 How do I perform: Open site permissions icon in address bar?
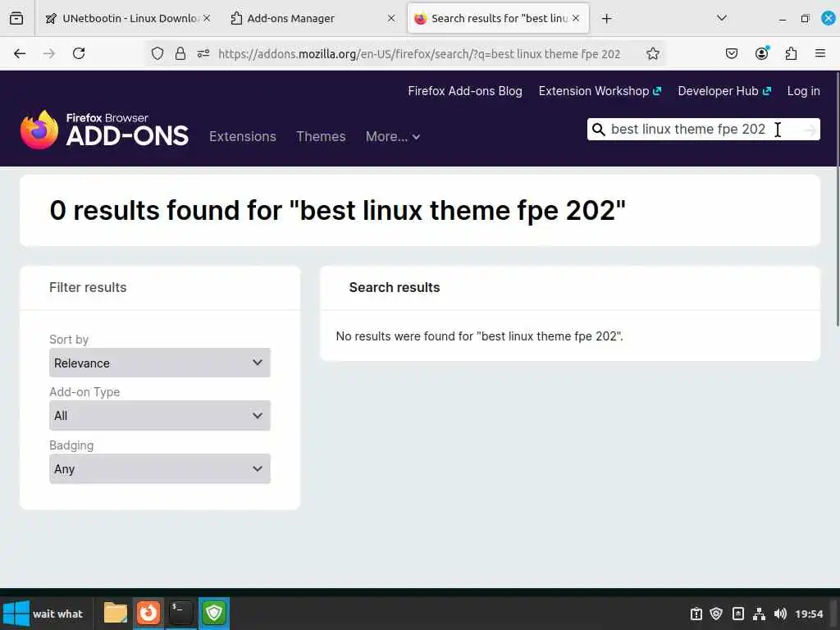203,53
